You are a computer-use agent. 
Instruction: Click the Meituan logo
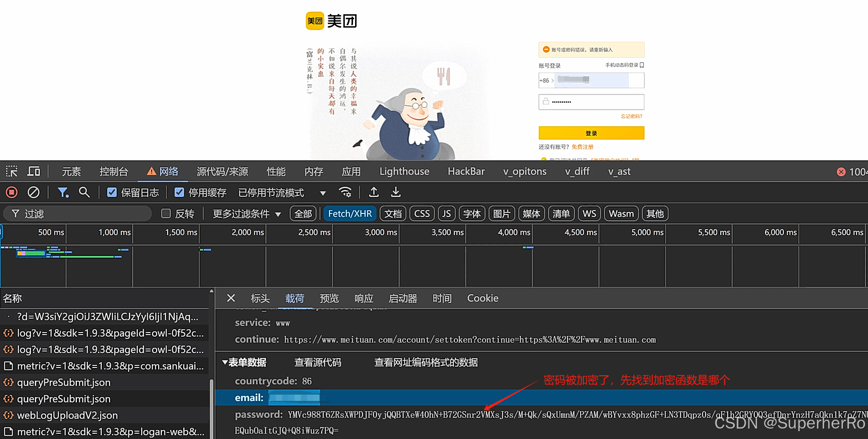click(x=331, y=21)
